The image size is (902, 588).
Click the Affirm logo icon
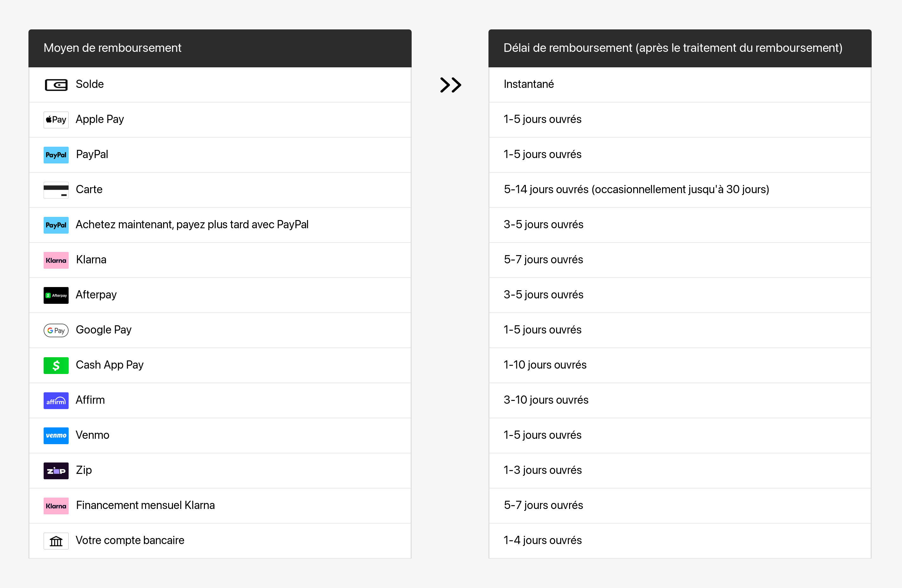(x=56, y=401)
